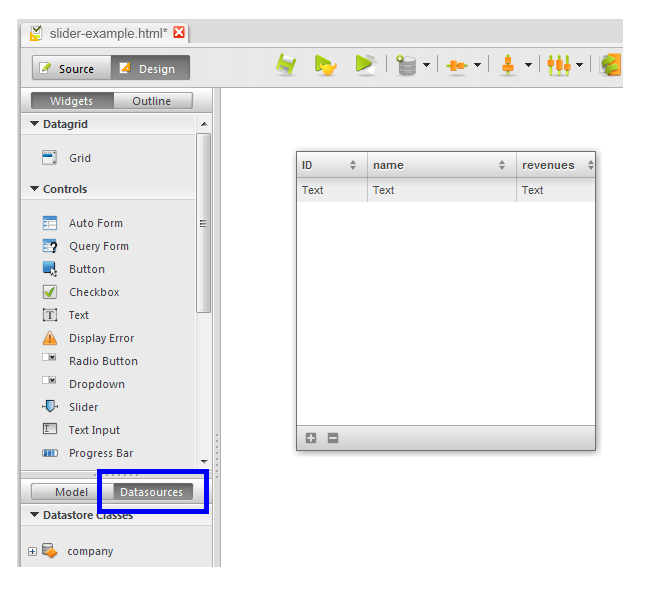Select the company datastore class
Viewport: 646px width, 593px height.
(x=90, y=551)
